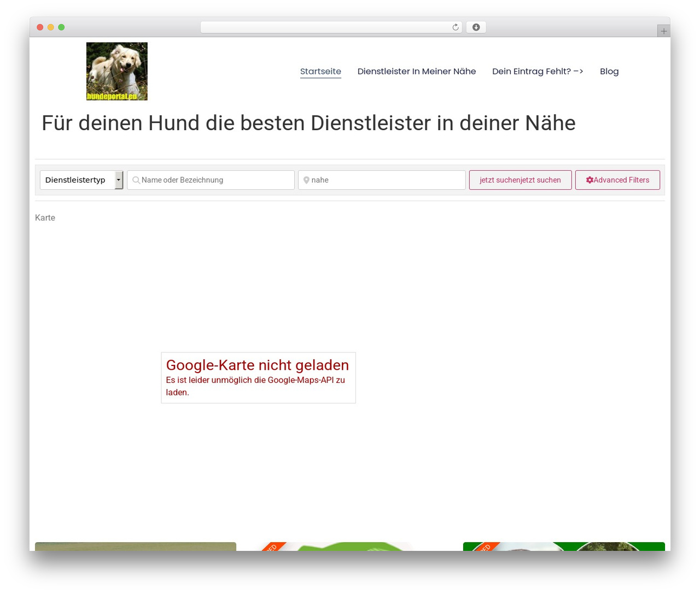Open Dienstleister In Meiner Nähe menu item
This screenshot has width=700, height=593.
pyautogui.click(x=417, y=71)
